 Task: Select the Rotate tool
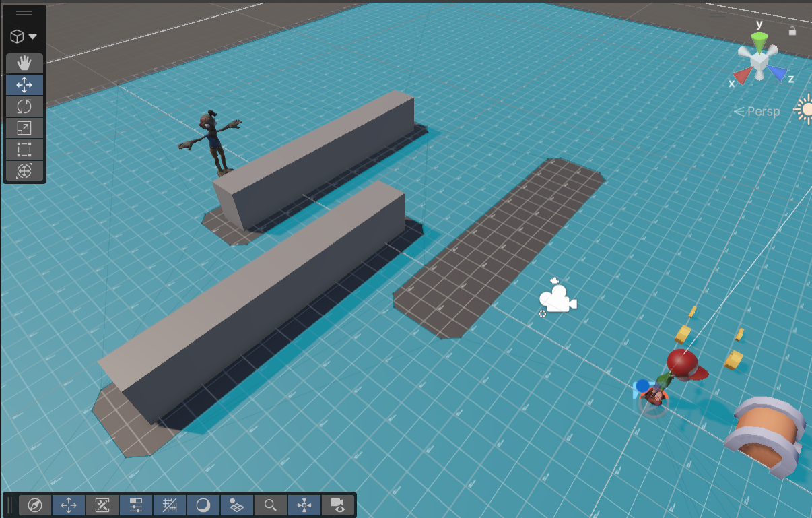tap(24, 106)
